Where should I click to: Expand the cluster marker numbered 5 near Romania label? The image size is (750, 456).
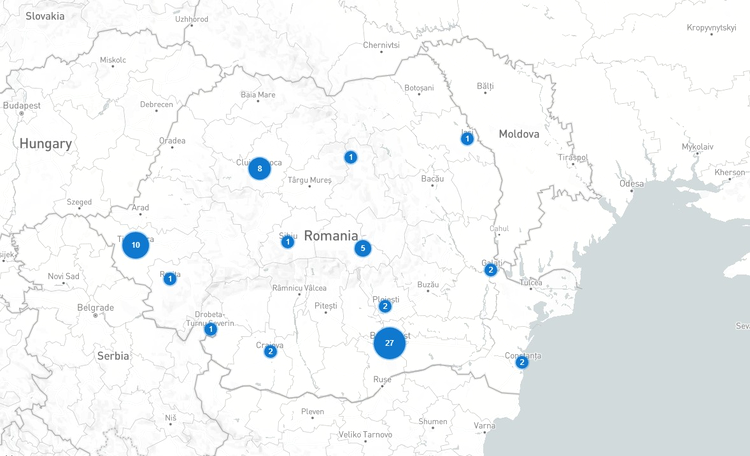pyautogui.click(x=363, y=248)
